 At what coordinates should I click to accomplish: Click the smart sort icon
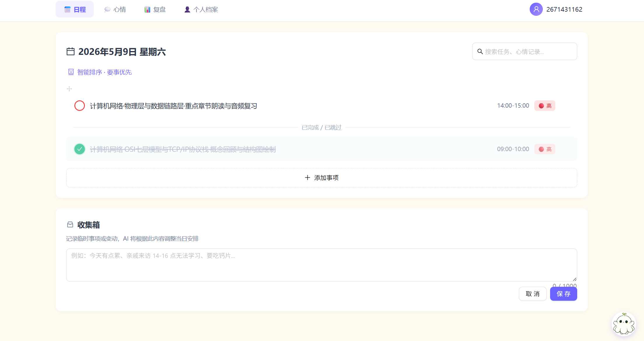pos(71,72)
